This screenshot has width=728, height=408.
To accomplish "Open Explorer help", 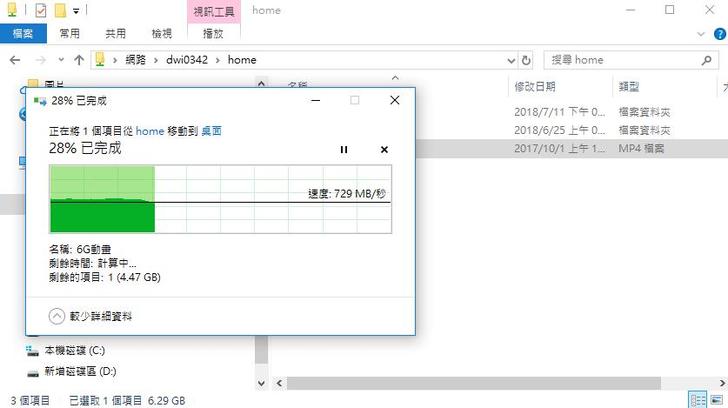I will (x=720, y=34).
